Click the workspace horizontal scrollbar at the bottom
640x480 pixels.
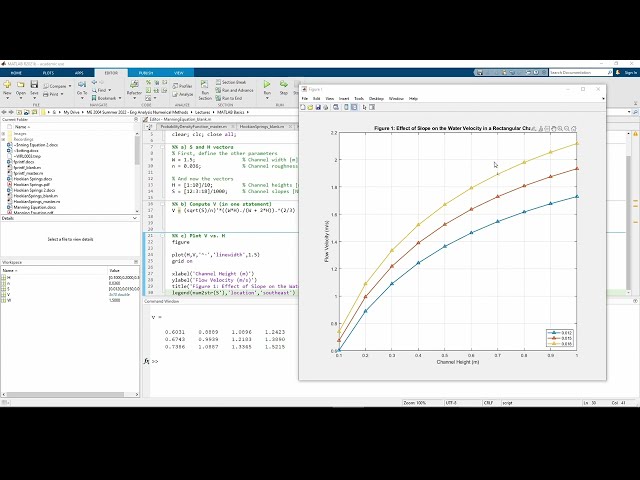[65, 395]
